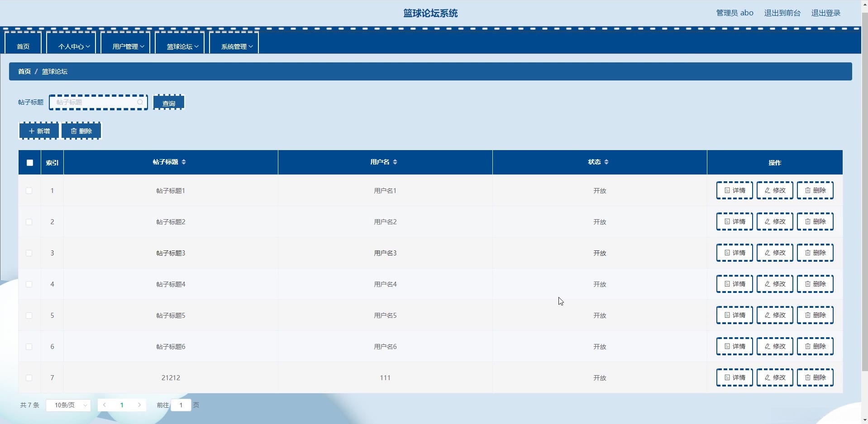Click the plus icon on 新增 button
The image size is (868, 424).
pos(32,131)
